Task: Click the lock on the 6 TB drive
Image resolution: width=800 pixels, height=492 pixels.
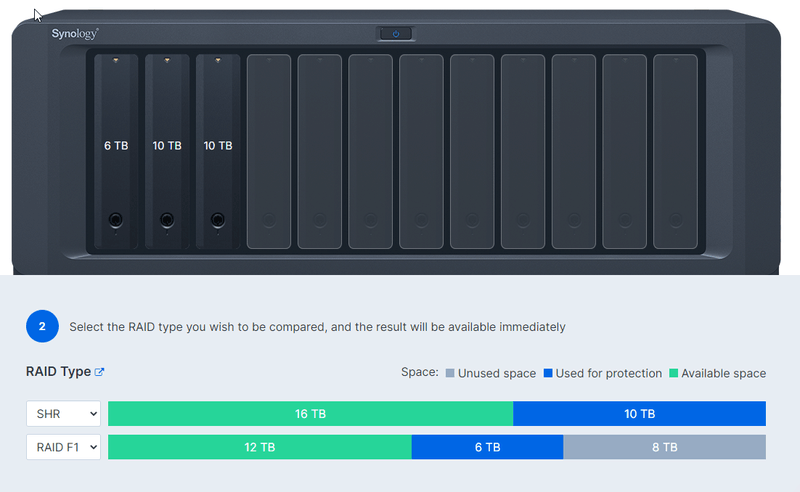Action: click(x=116, y=218)
